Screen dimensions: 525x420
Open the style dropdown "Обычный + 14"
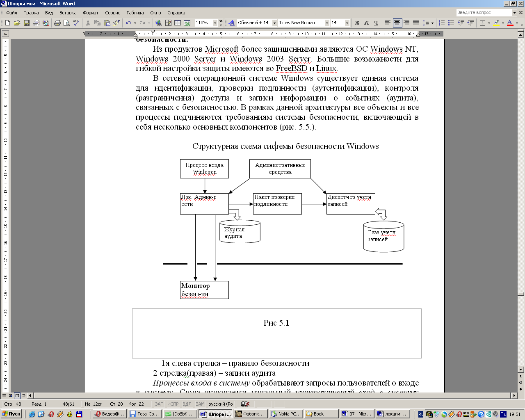[x=274, y=23]
